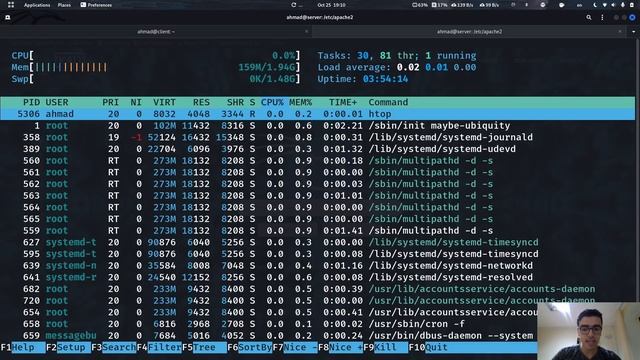Click the refresh icon beside the clock
This screenshot has width=640, height=360.
click(293, 5)
